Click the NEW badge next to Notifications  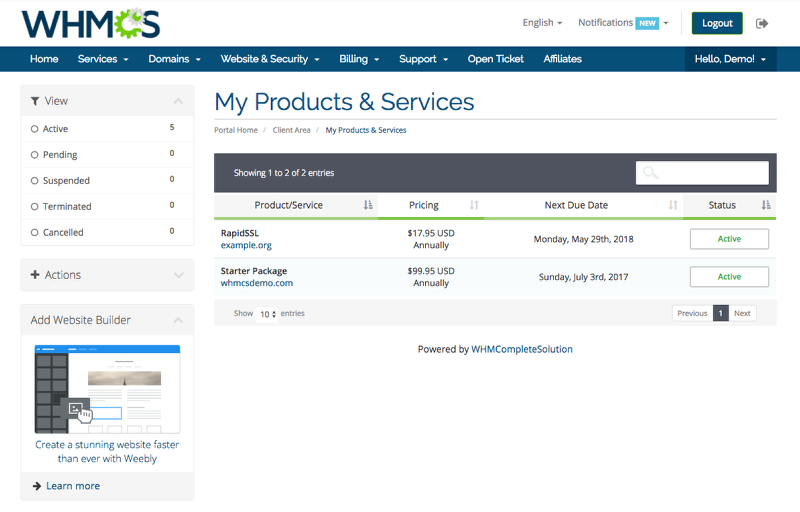click(x=647, y=23)
